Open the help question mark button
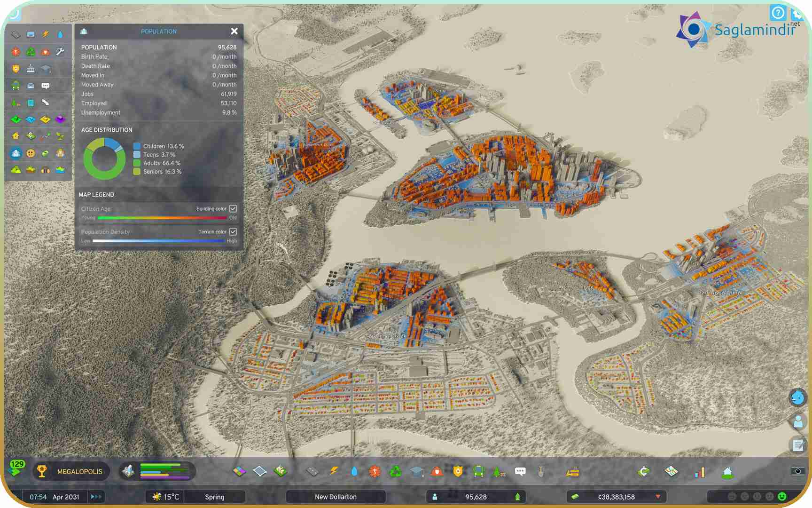The height and width of the screenshot is (508, 812). 778,13
